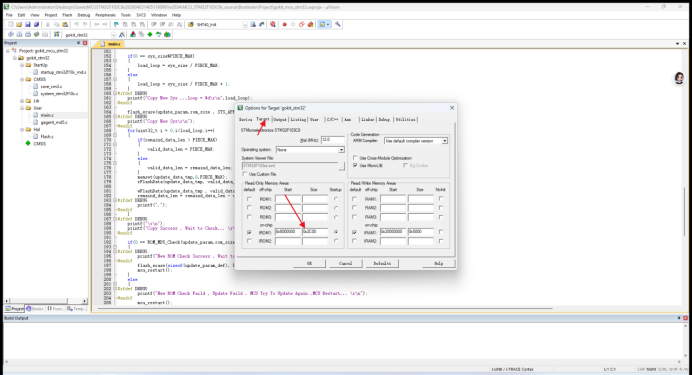This screenshot has height=375, width=693.
Task: Click the Manage Project Items icon
Action: (133, 34)
